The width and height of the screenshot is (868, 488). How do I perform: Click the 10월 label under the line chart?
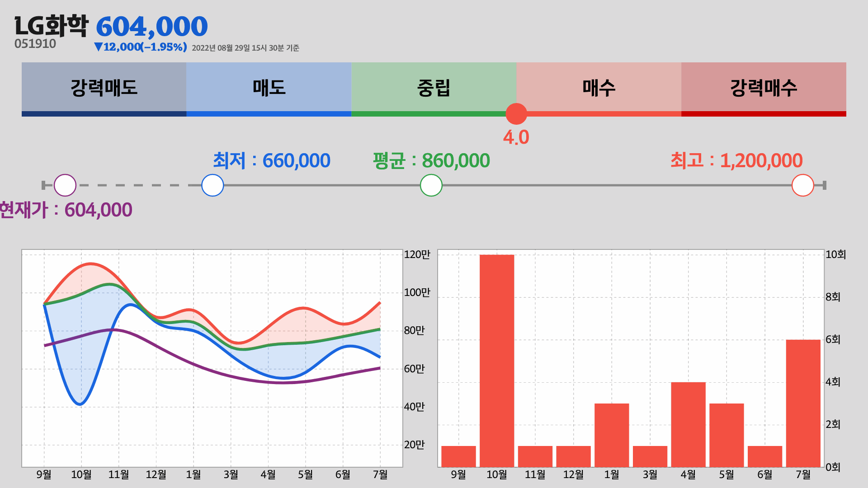pyautogui.click(x=81, y=474)
